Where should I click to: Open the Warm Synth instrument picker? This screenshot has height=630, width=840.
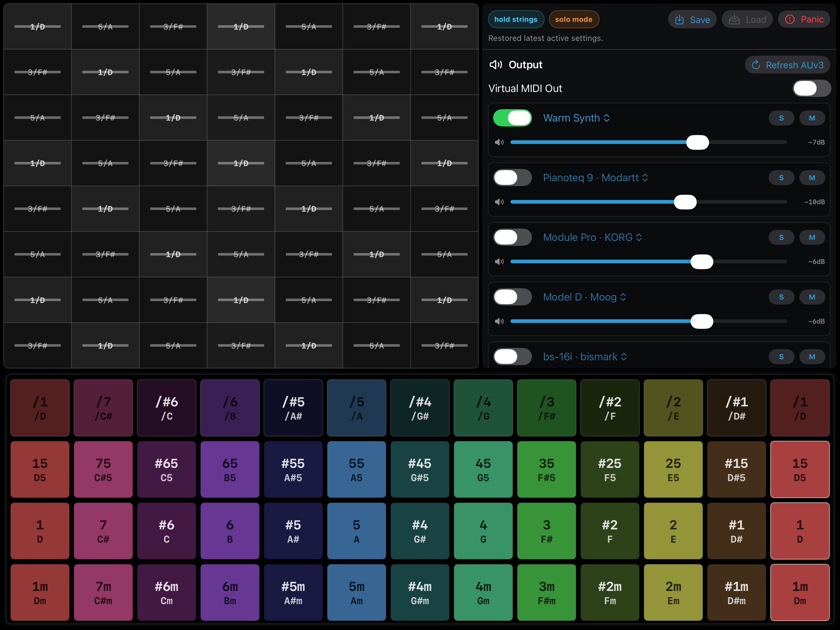click(x=577, y=118)
